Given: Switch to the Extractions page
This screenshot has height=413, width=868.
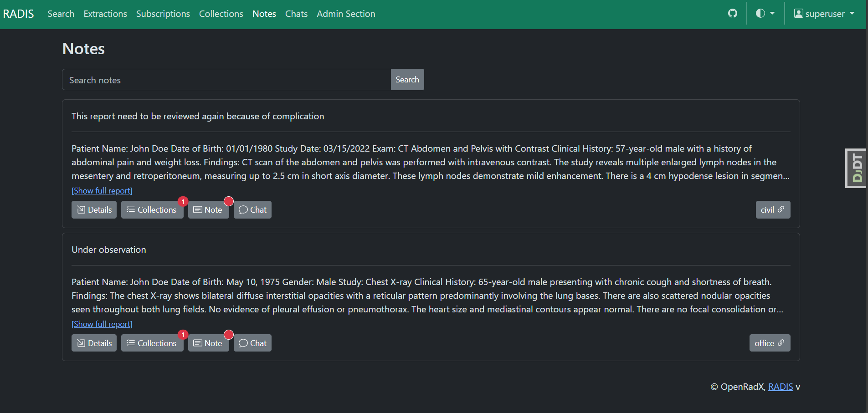Looking at the screenshot, I should click(105, 14).
